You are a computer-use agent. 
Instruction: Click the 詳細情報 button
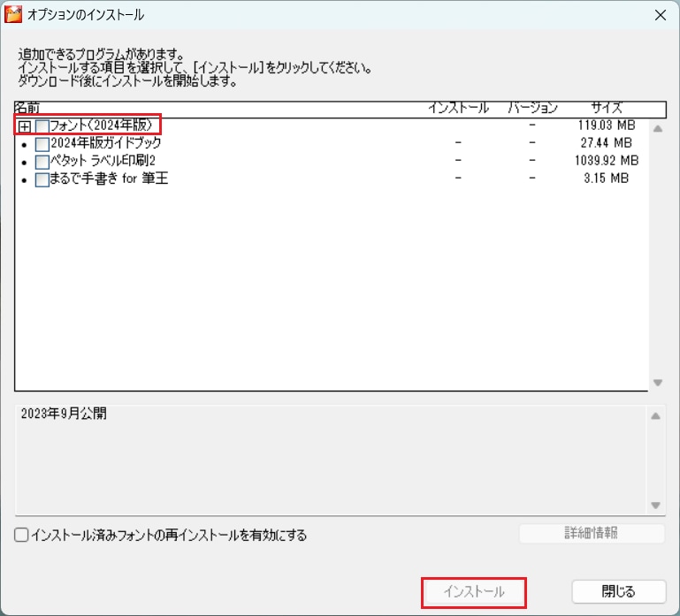click(x=592, y=533)
